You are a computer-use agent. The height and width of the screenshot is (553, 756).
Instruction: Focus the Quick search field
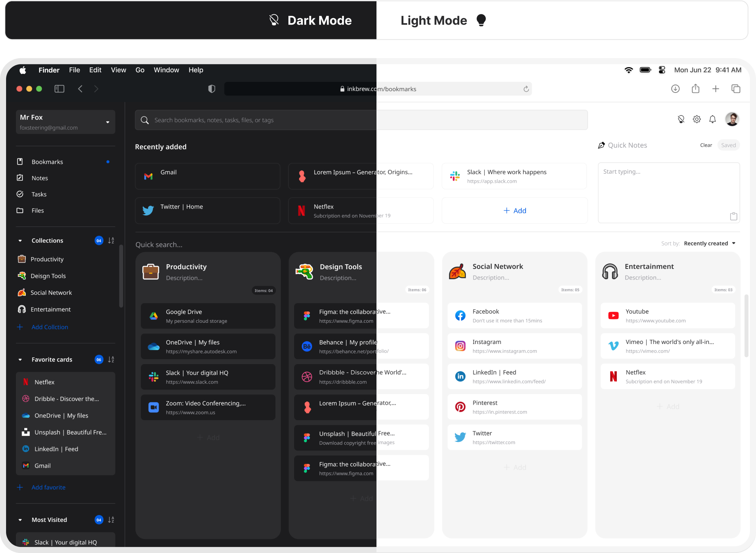click(x=159, y=245)
